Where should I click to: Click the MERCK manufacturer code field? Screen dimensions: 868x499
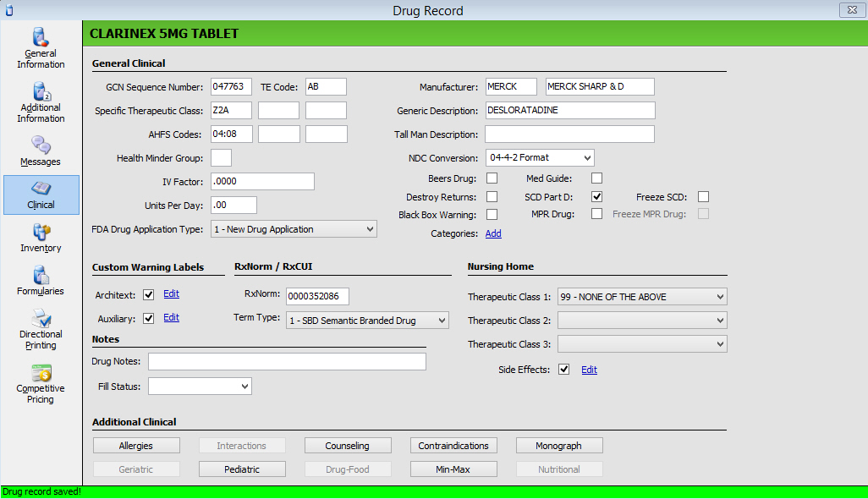click(x=511, y=86)
